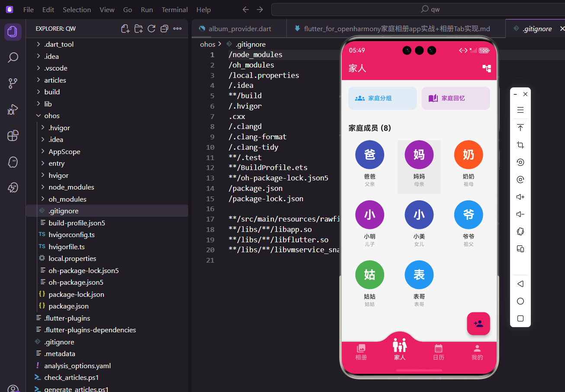Open local.properties file

(107, 258)
